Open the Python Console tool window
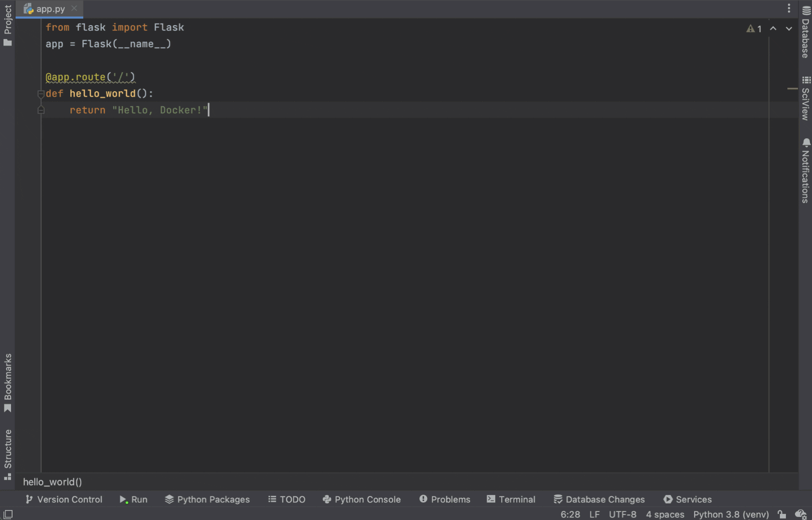Screen dimensions: 812x520 [361, 499]
